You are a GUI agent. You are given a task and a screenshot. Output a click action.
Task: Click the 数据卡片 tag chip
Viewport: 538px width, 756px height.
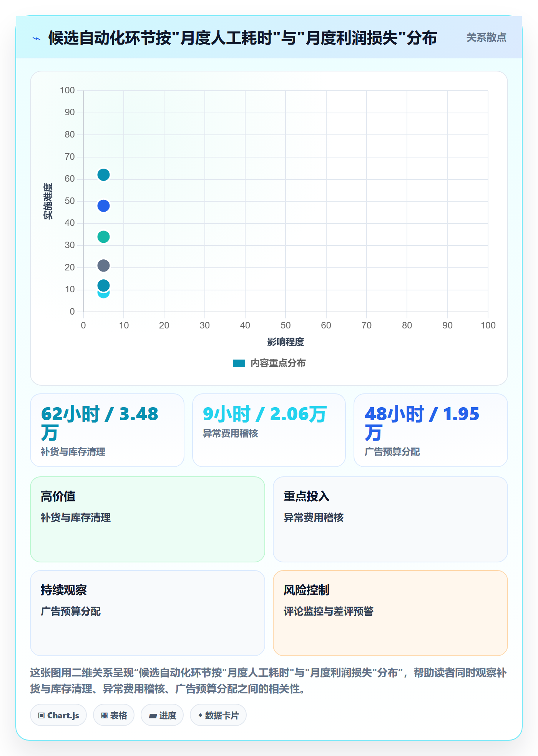[218, 715]
